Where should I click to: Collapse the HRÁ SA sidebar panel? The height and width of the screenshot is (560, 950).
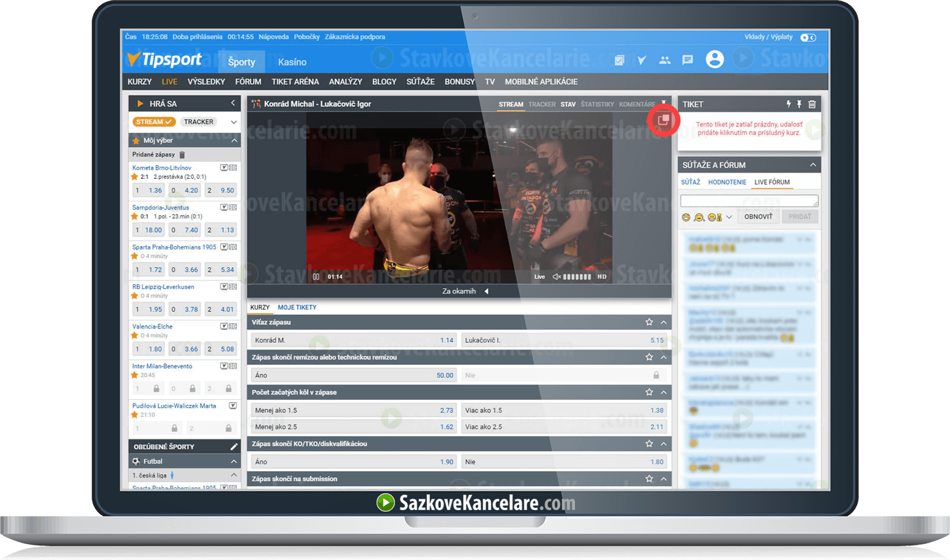[x=233, y=104]
